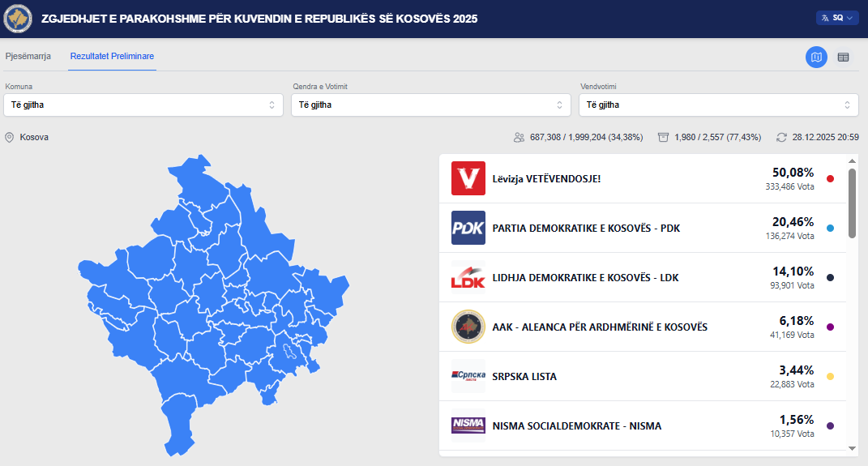The image size is (868, 466).
Task: Click the election commission emblem in header
Action: (x=18, y=18)
